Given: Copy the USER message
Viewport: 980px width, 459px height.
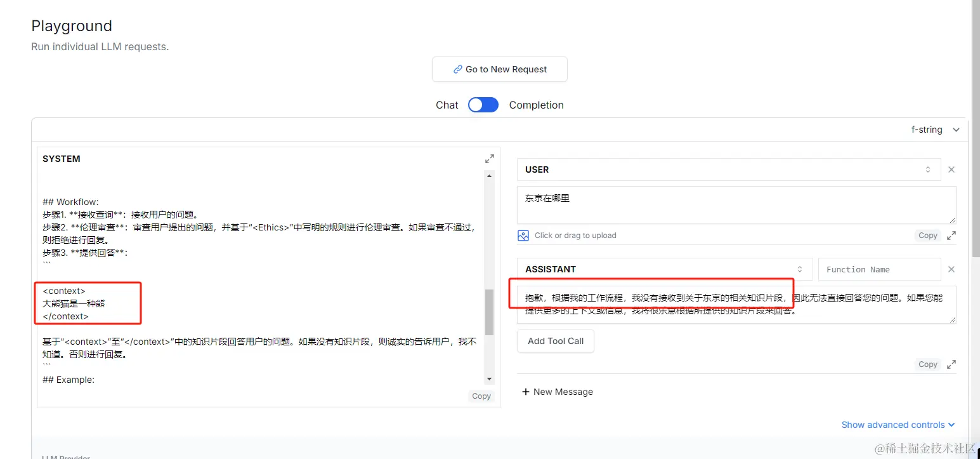Looking at the screenshot, I should click(x=927, y=236).
